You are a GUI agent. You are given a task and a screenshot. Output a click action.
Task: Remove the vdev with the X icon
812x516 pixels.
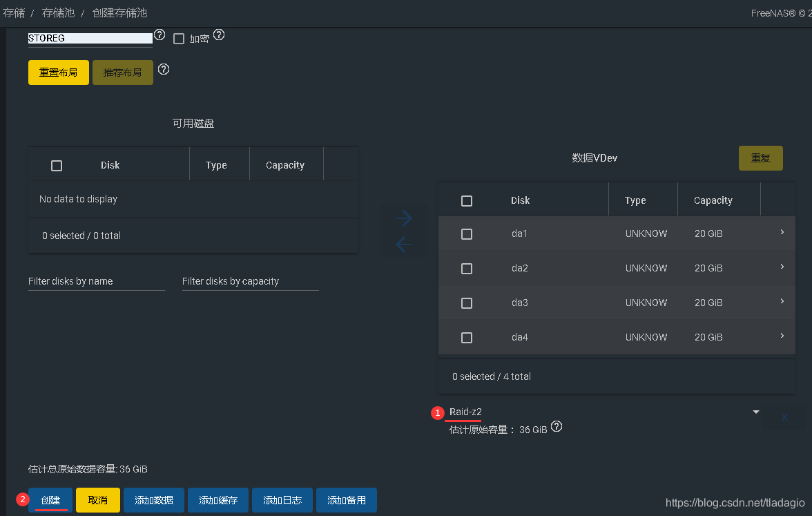[x=784, y=417]
